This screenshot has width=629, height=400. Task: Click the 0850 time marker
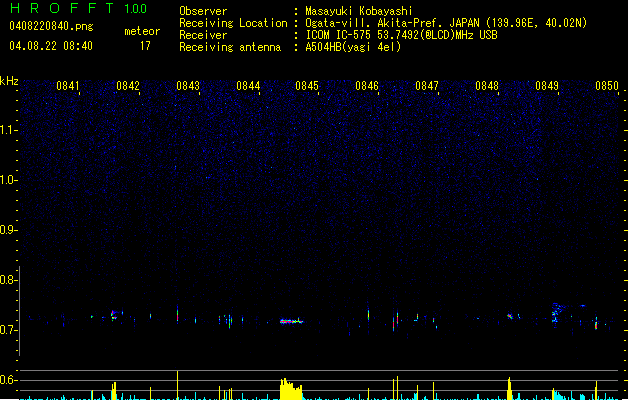tap(607, 86)
